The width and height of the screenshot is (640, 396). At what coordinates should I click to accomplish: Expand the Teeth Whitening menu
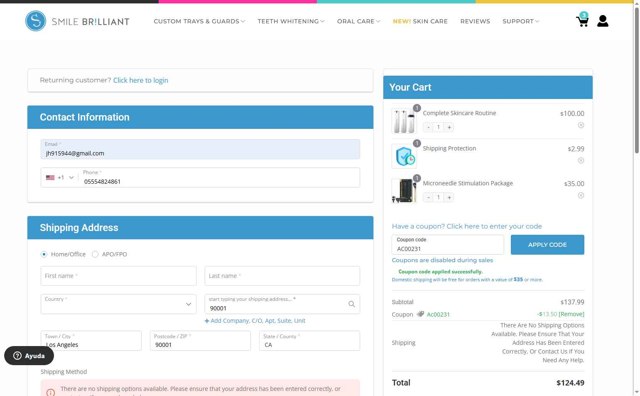[291, 21]
